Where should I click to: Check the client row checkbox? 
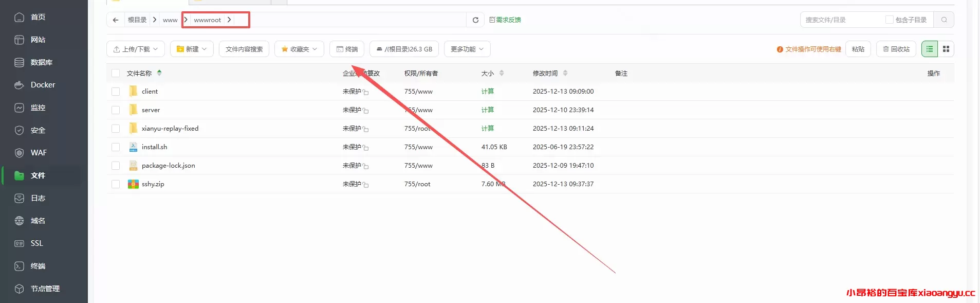(116, 92)
